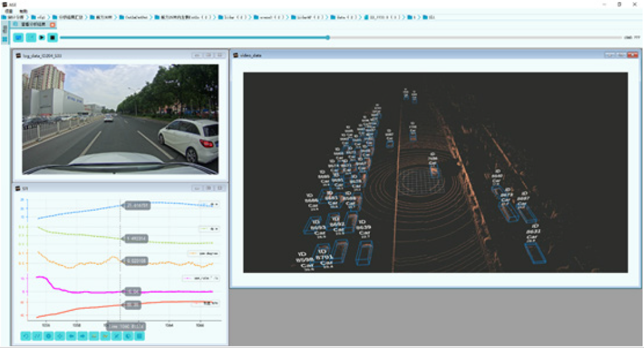Click the teal button directly left of play

(31, 38)
